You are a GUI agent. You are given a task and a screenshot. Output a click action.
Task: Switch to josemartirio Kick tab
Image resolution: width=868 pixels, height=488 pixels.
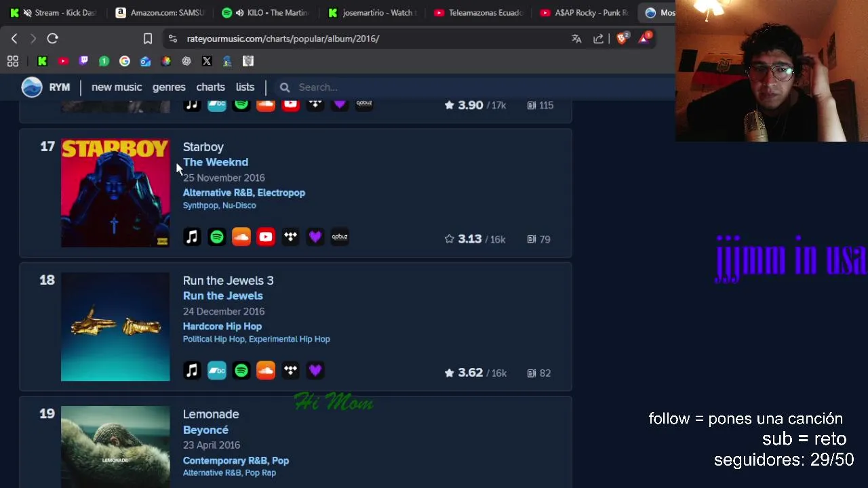372,12
